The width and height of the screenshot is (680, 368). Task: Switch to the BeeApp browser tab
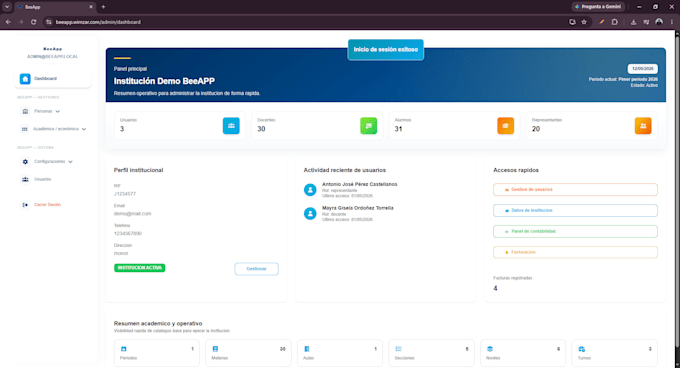[55, 7]
